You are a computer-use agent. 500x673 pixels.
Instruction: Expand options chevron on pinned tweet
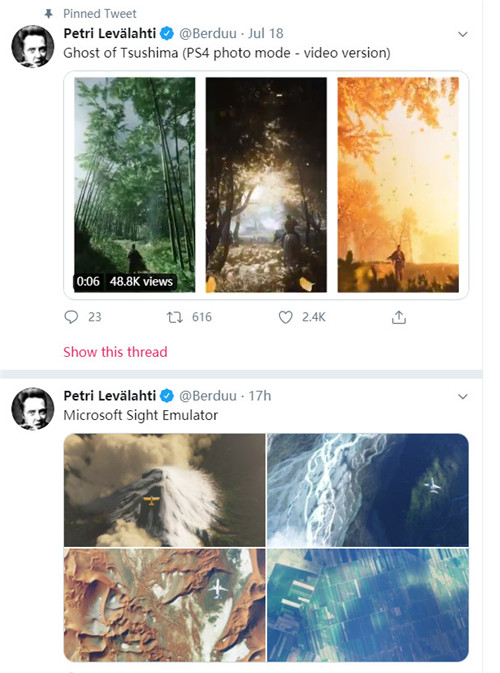point(463,34)
